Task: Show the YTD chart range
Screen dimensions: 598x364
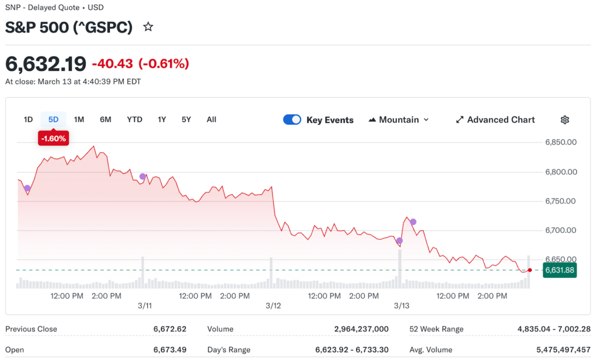Action: click(134, 120)
